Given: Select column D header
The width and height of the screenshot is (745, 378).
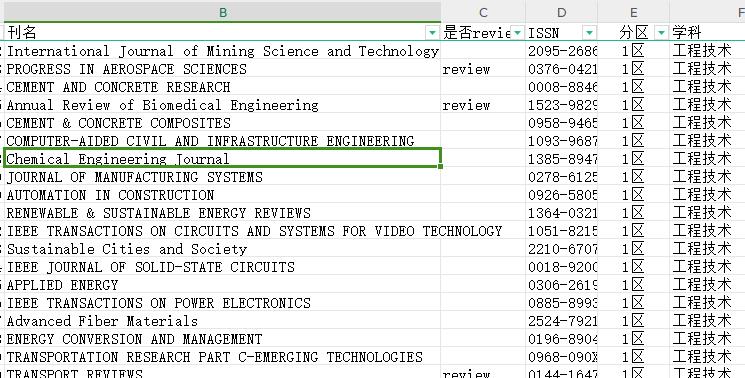Looking at the screenshot, I should pyautogui.click(x=562, y=12).
